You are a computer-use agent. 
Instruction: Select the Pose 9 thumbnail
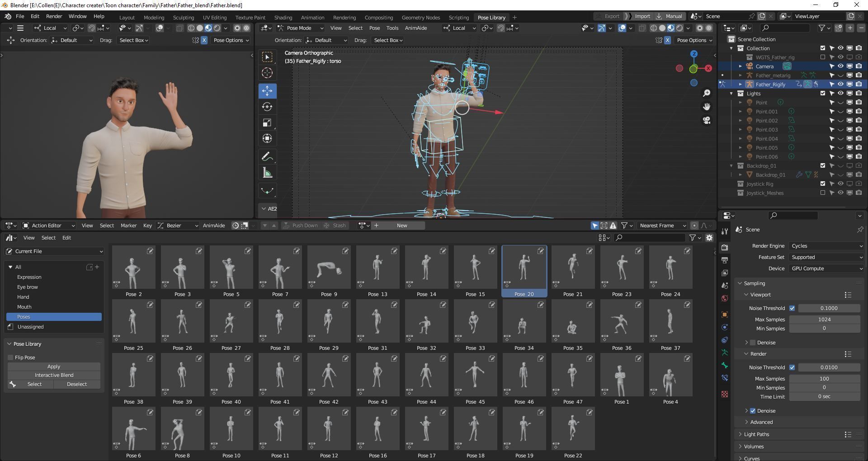(x=329, y=272)
